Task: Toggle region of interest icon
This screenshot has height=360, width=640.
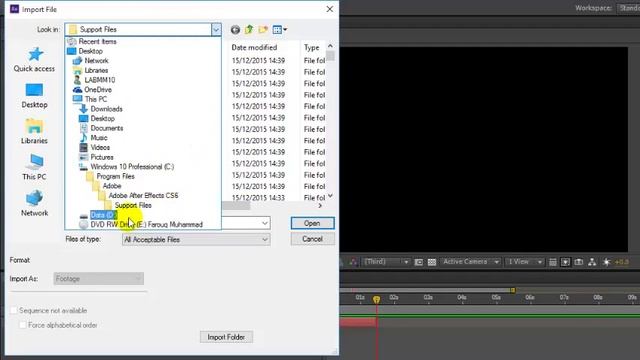Action: pos(418,262)
